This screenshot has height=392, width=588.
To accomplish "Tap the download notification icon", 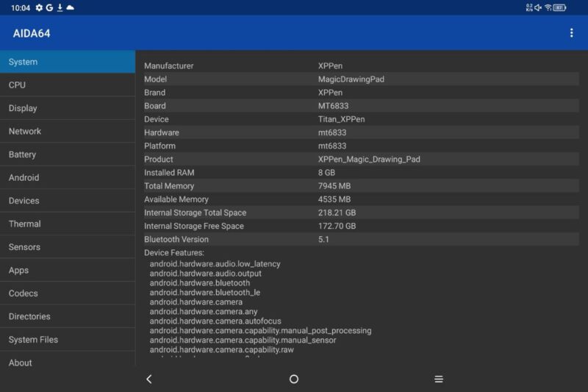I will point(60,7).
